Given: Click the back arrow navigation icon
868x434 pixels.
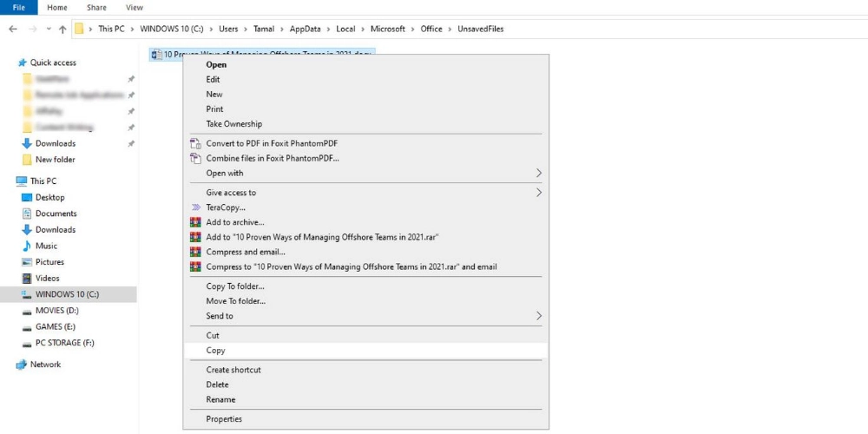Looking at the screenshot, I should (13, 29).
